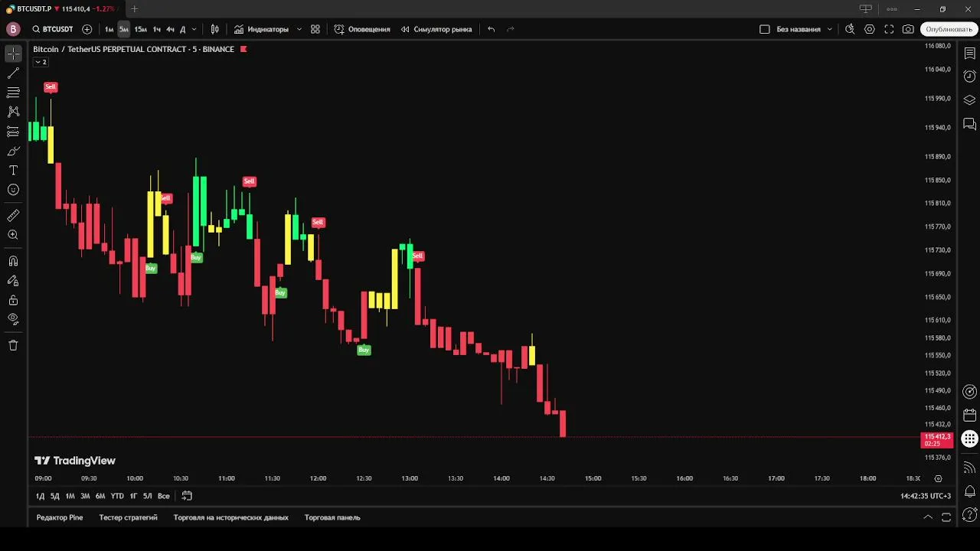Open the watchlist panel in right sidebar

click(969, 54)
